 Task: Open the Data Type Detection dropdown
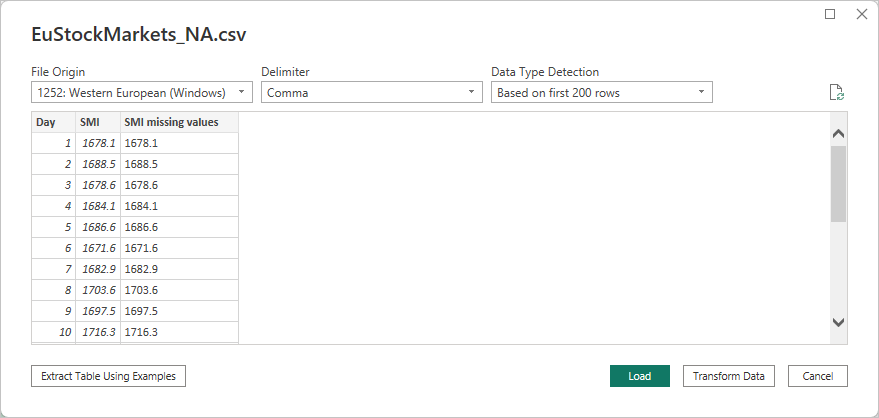pyautogui.click(x=601, y=93)
